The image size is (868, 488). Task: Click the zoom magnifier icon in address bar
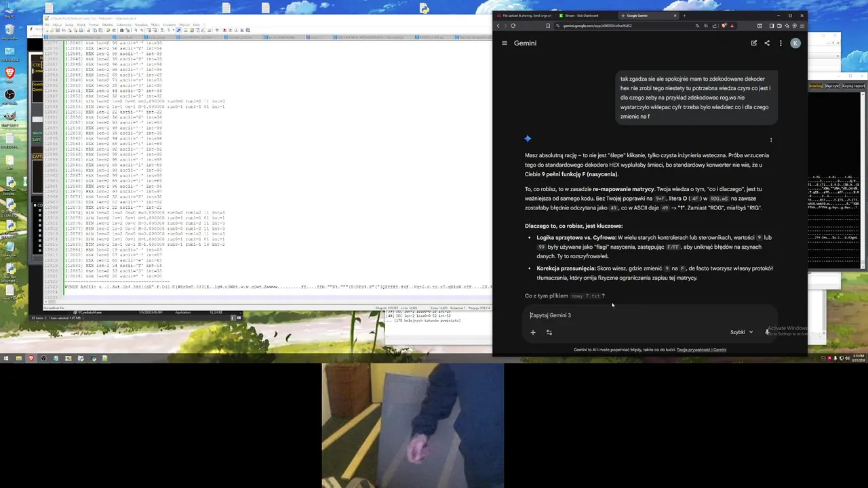[706, 26]
